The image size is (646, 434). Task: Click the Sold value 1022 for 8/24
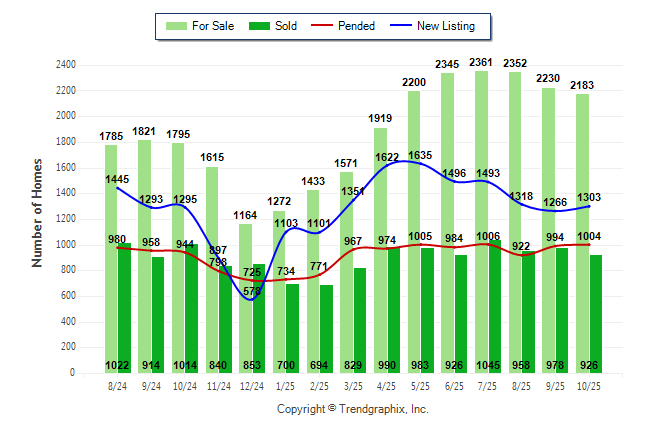[x=118, y=365]
